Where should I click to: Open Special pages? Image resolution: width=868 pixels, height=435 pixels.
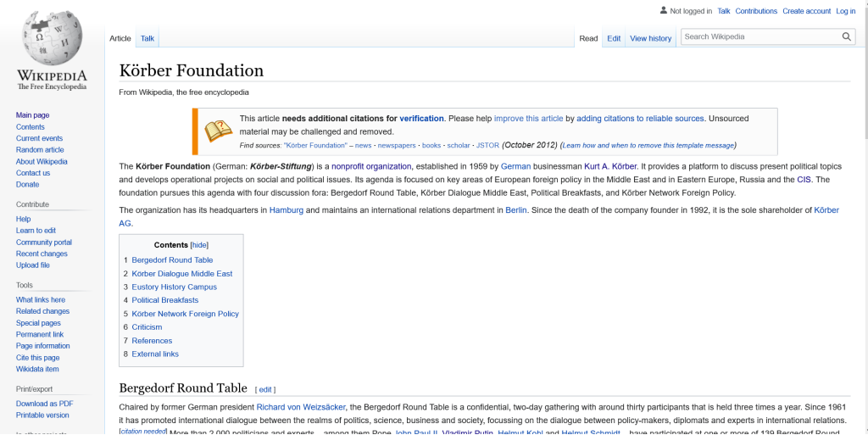[x=38, y=323]
